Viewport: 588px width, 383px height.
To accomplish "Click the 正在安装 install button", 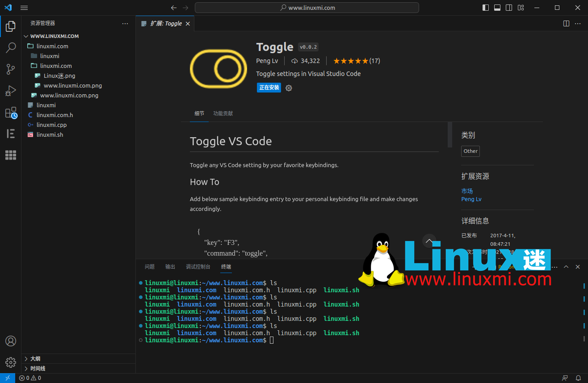I will coord(269,88).
